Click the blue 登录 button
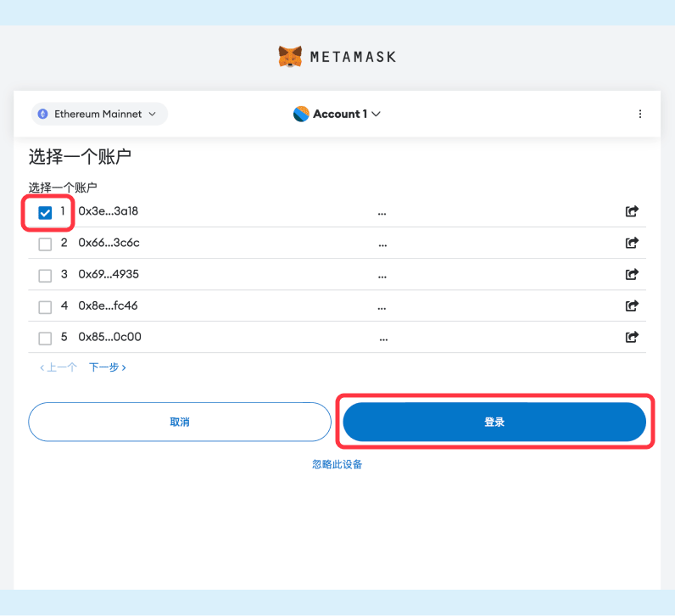 click(494, 422)
